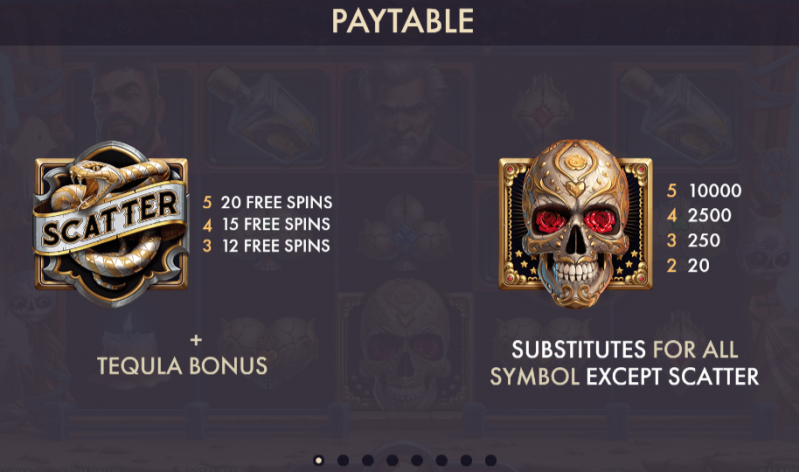Go to the second paytable page dot

[x=343, y=460]
